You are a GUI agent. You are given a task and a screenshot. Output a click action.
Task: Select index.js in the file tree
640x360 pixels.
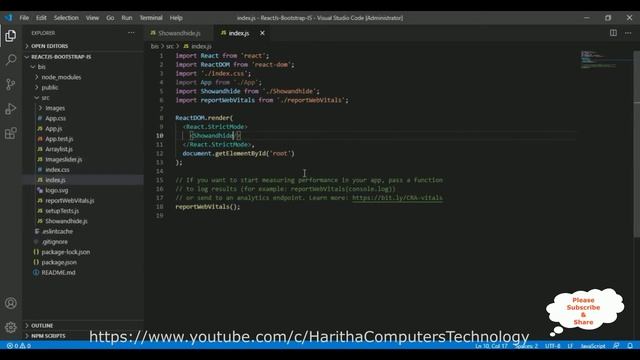[x=83, y=180]
